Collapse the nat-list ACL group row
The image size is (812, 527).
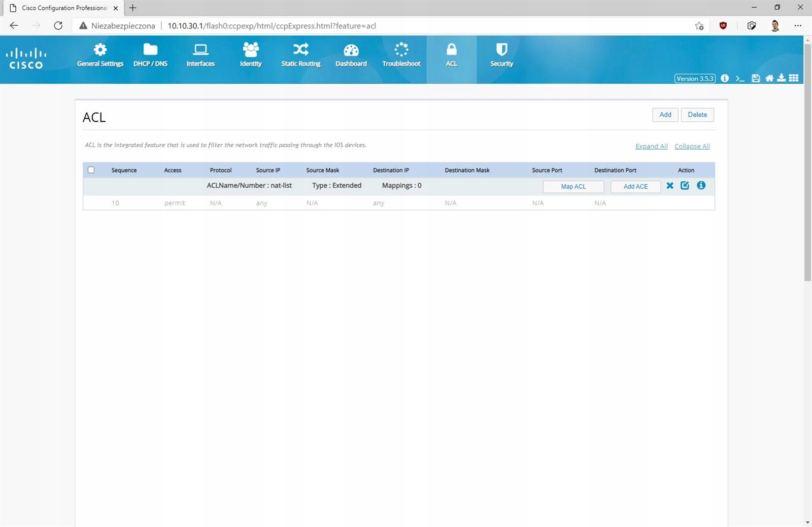point(249,186)
